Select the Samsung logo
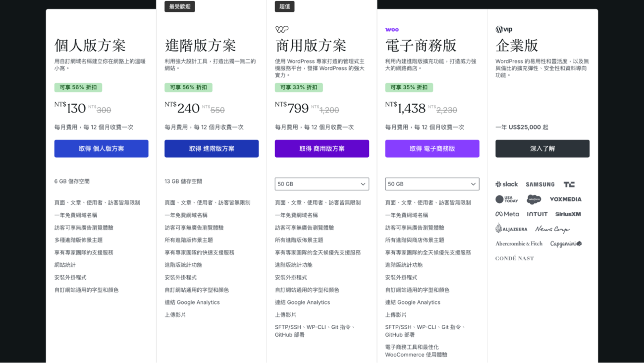This screenshot has height=363, width=644. [539, 184]
